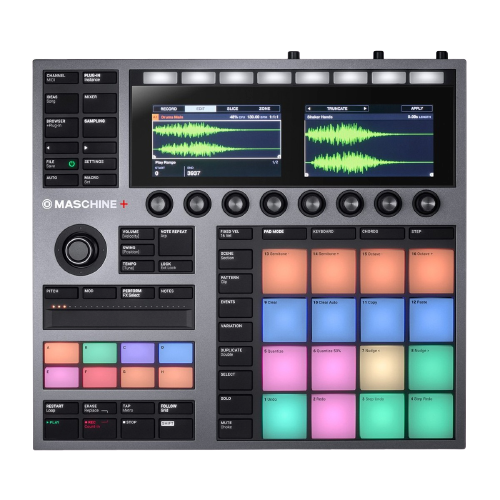The image size is (500, 500).
Task: Hit the TAP Metro button
Action: pyautogui.click(x=138, y=408)
